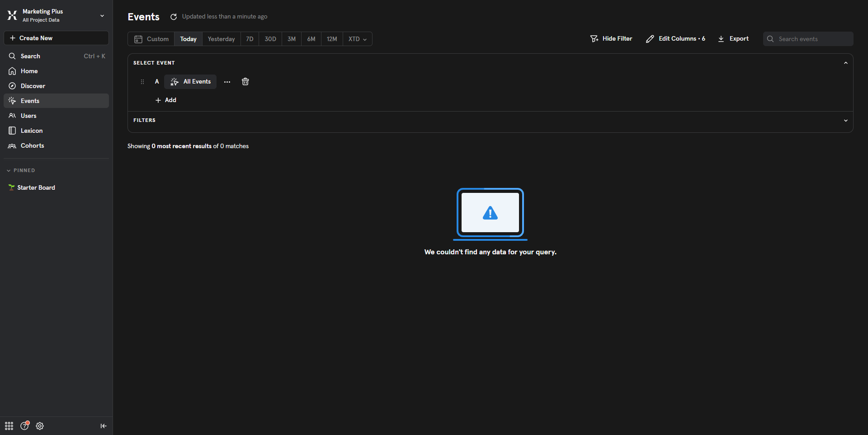Viewport: 868px width, 435px height.
Task: Navigate to Cohorts page
Action: click(32, 145)
